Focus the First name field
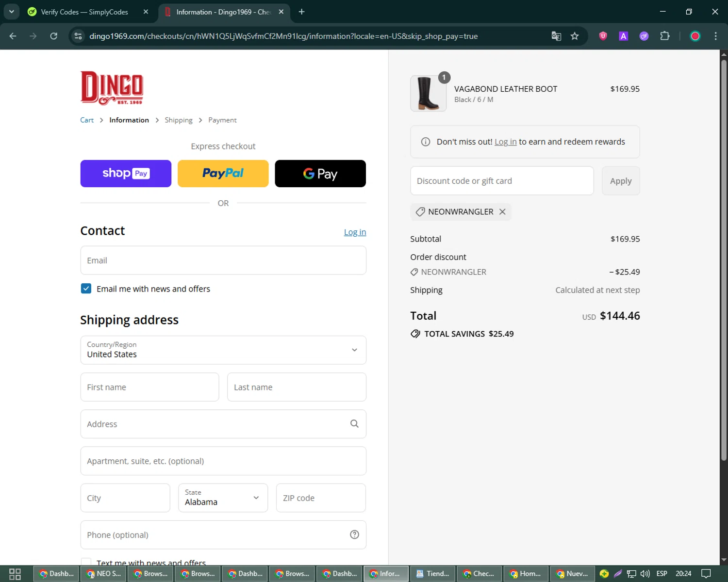 (149, 387)
